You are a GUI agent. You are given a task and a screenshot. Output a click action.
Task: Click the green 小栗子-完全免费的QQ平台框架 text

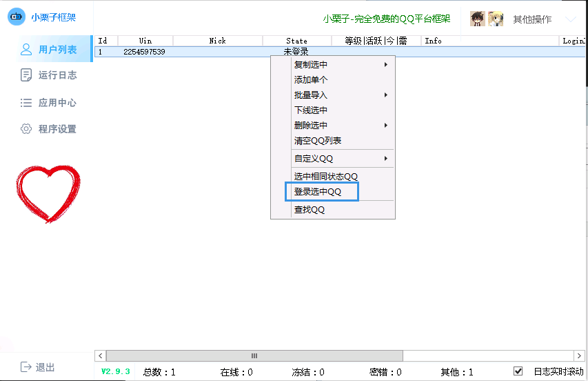click(386, 19)
